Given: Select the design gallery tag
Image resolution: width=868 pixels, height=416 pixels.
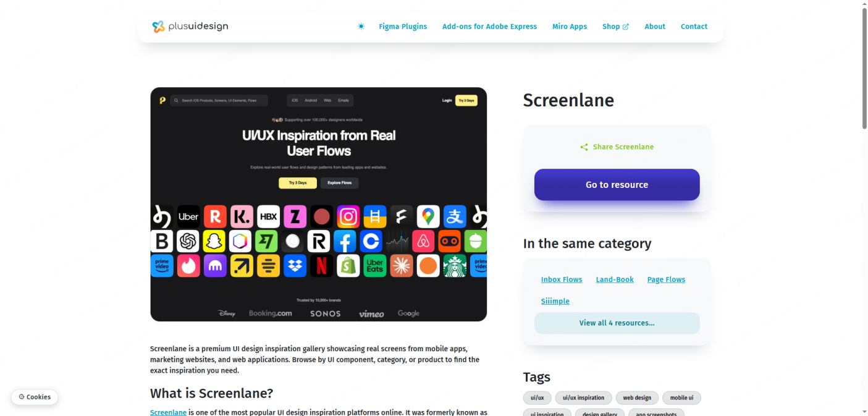Looking at the screenshot, I should click(x=600, y=413).
